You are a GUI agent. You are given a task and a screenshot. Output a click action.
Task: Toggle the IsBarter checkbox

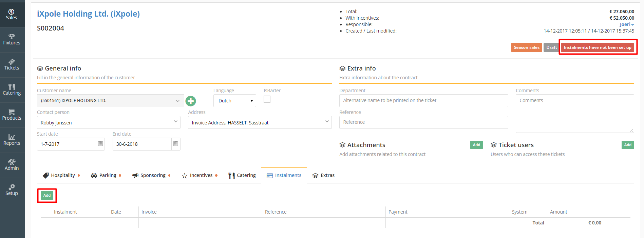coord(267,99)
